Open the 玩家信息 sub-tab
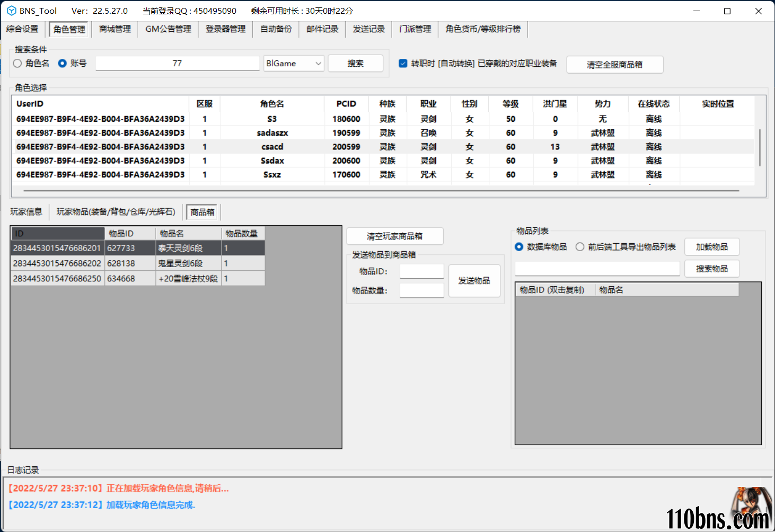 (x=26, y=212)
